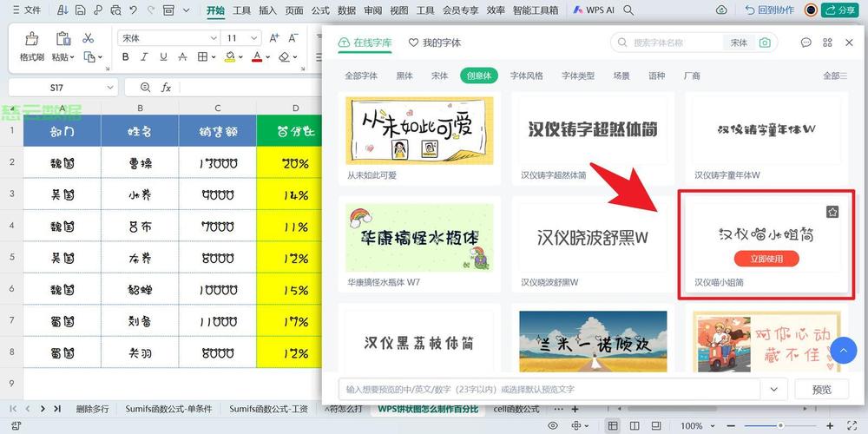Viewport: 868px width, 434px height.
Task: Click the WPS AI button
Action: tap(594, 10)
